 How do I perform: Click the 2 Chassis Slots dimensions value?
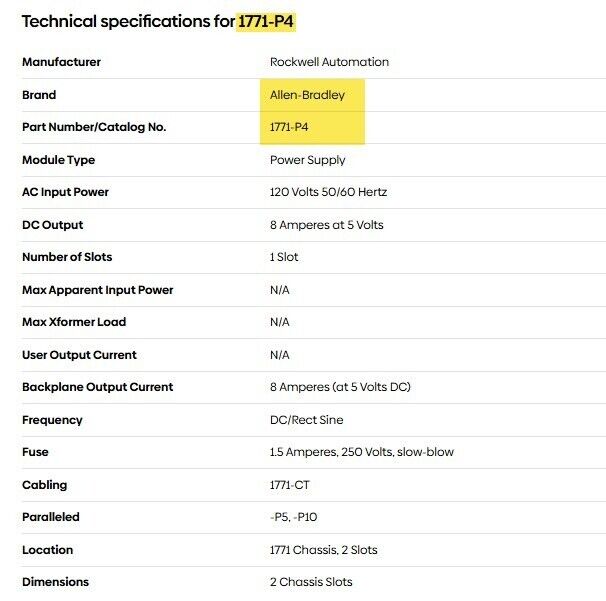coord(311,582)
